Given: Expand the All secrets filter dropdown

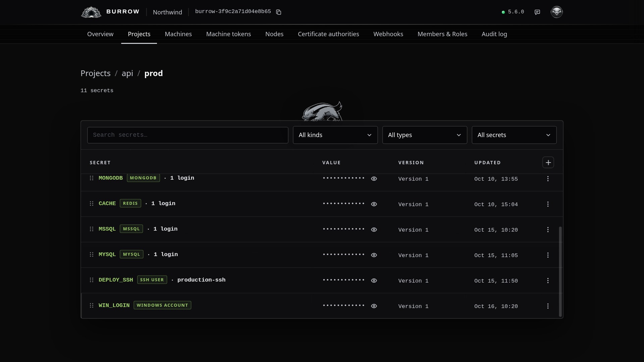Looking at the screenshot, I should click(x=514, y=135).
